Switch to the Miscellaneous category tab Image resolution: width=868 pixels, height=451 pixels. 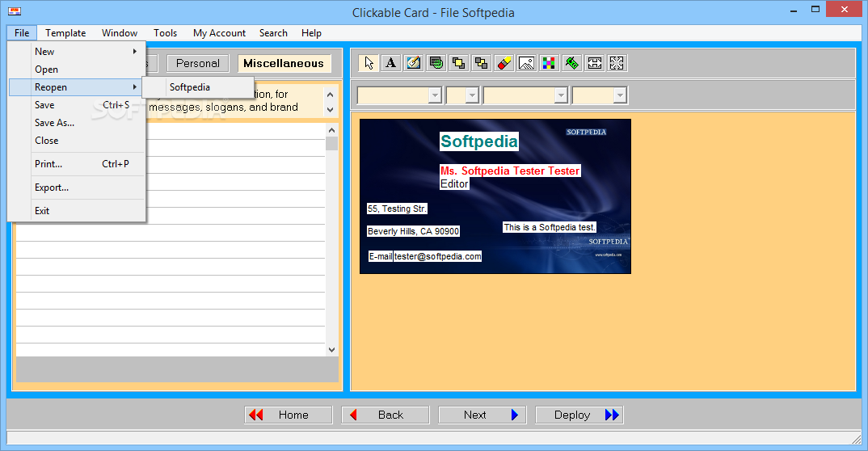tap(284, 63)
